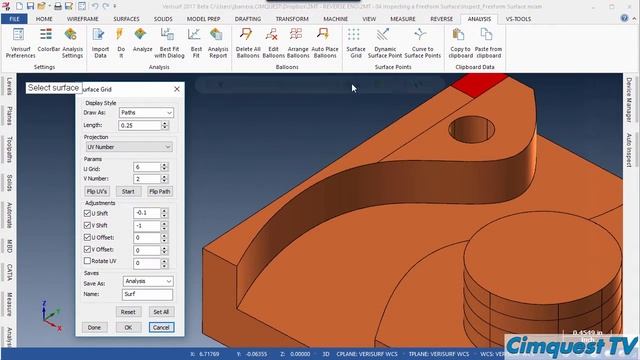Open the ColorBar tool

[x=48, y=40]
